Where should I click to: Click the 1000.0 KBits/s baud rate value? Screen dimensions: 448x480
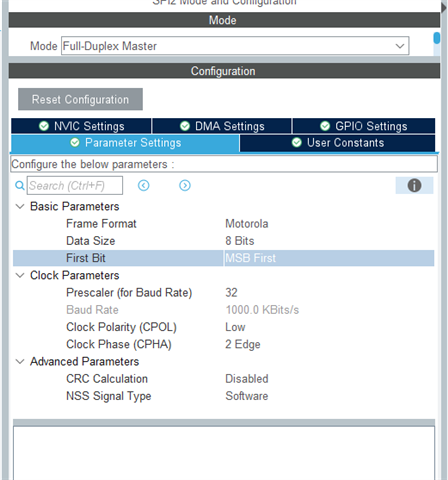(x=262, y=310)
